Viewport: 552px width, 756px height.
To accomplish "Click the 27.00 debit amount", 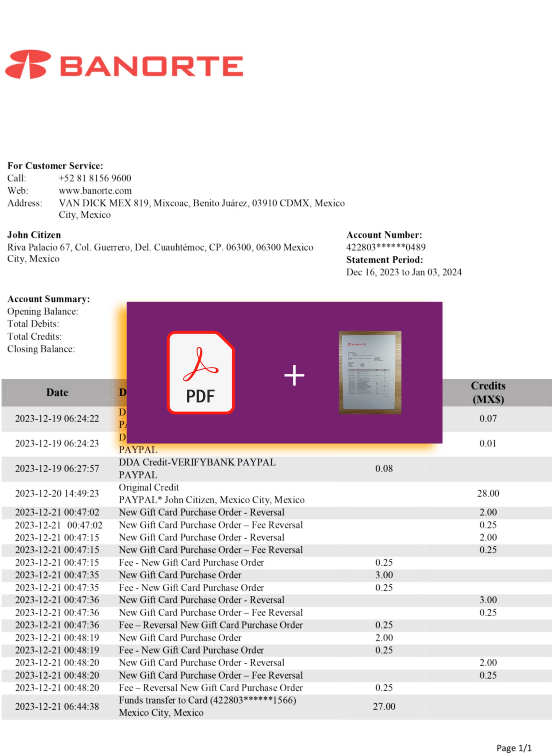I will 384,706.
